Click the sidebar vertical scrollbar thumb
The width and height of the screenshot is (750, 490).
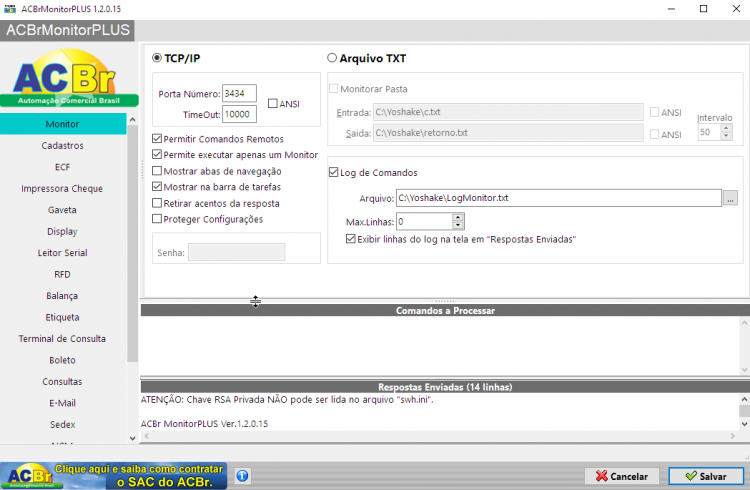click(x=132, y=243)
